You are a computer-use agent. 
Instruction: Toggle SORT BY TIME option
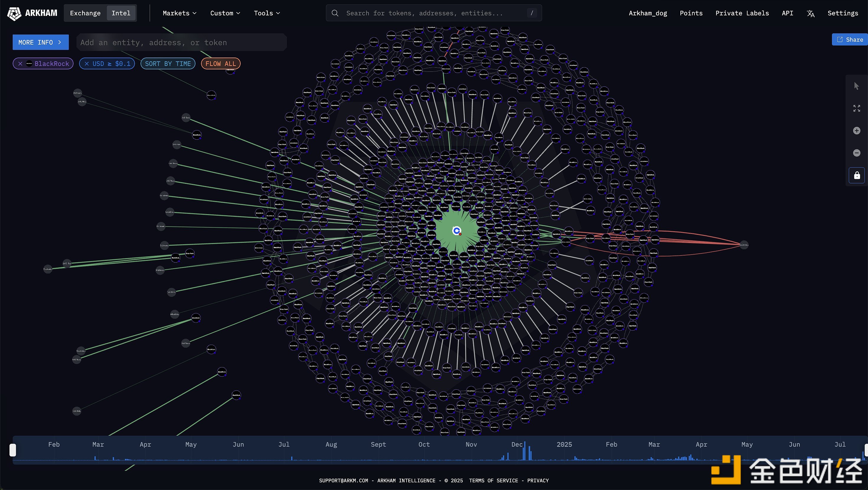coord(168,64)
